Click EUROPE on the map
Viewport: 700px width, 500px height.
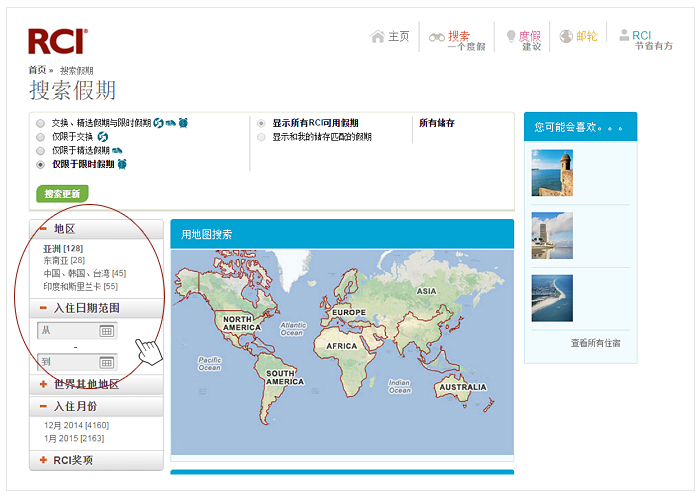pyautogui.click(x=349, y=313)
